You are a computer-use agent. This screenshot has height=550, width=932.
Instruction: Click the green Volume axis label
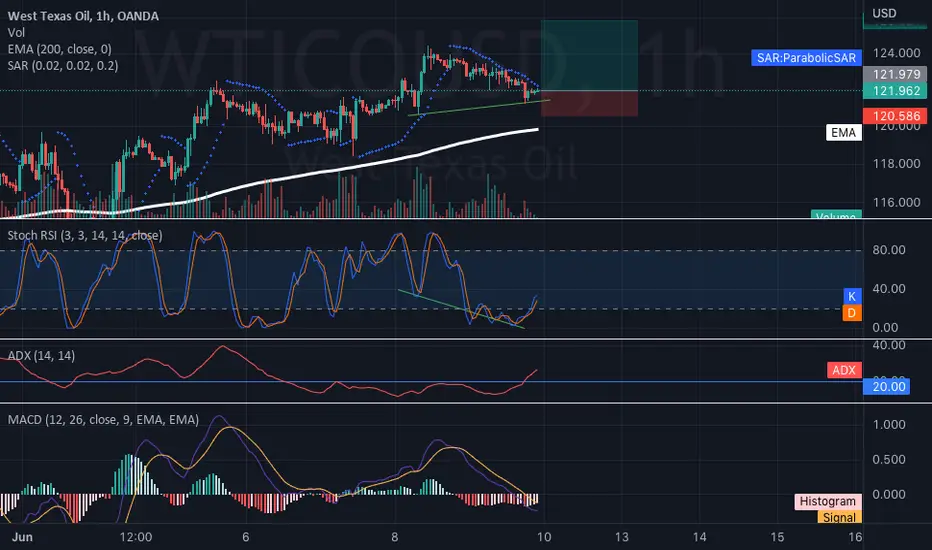pos(836,215)
